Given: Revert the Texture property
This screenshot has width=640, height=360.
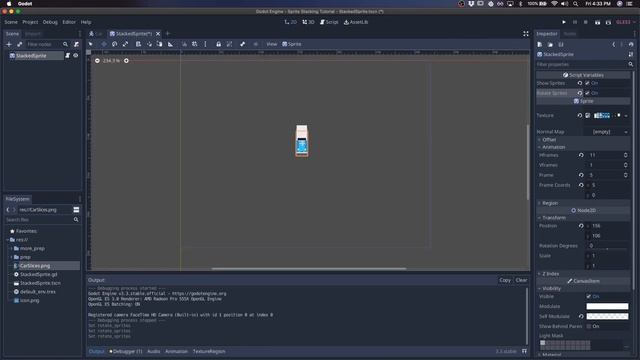Looking at the screenshot, I should (x=580, y=116).
